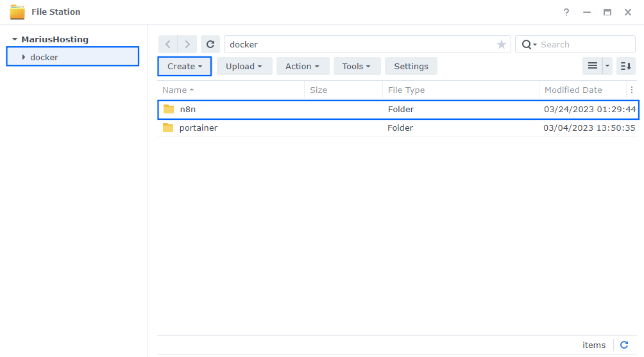The height and width of the screenshot is (357, 644).
Task: Click Folder type cell in portainer row
Action: pyautogui.click(x=400, y=128)
